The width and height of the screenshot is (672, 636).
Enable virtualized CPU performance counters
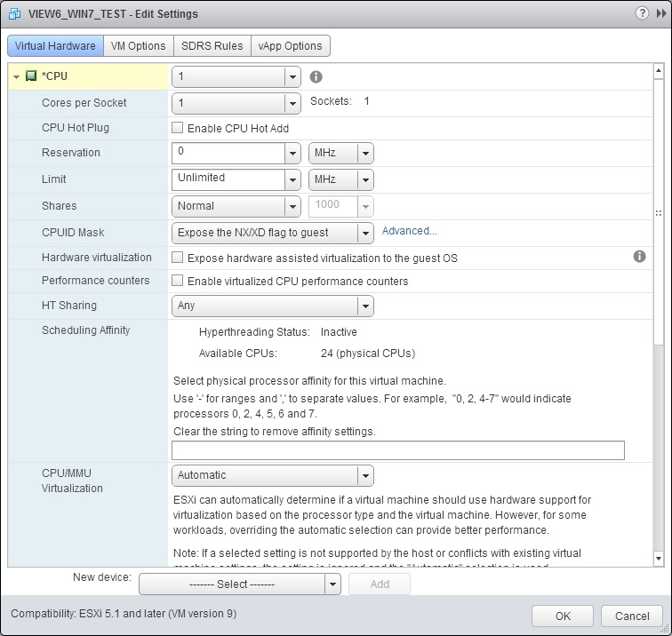[x=177, y=281]
